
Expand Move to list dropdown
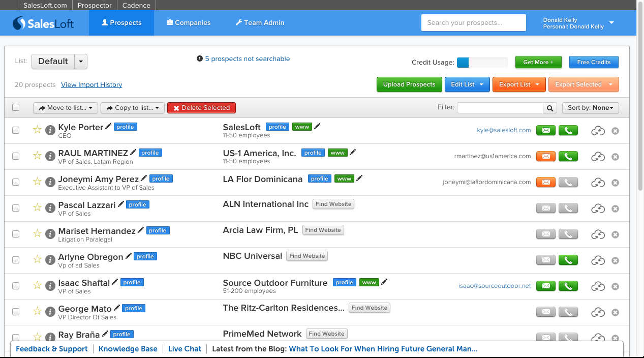click(66, 108)
